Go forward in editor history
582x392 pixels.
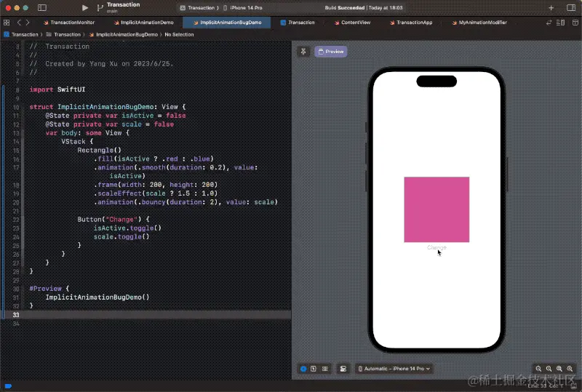[28, 23]
